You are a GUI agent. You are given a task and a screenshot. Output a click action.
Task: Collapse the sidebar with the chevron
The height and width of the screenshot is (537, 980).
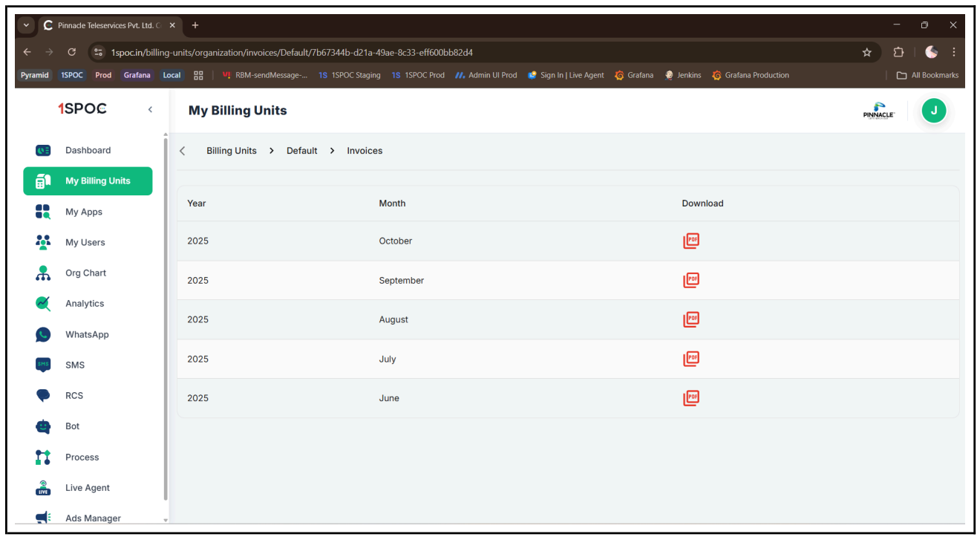pos(150,109)
